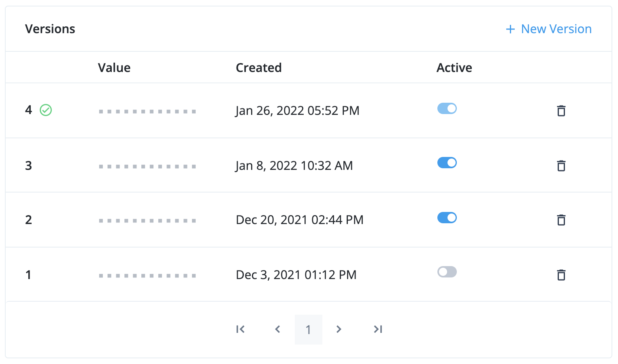Turn off the Active switch for version 3

coord(447,163)
